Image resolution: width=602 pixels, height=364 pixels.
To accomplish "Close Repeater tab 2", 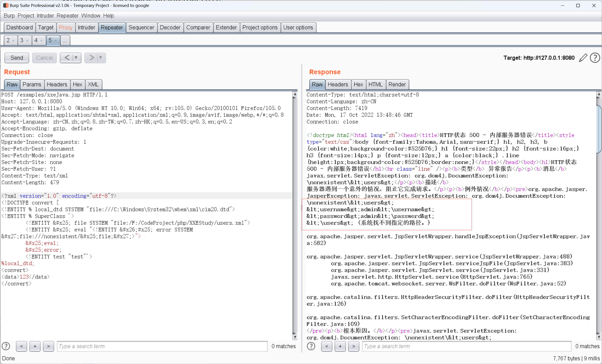I will 13,41.
